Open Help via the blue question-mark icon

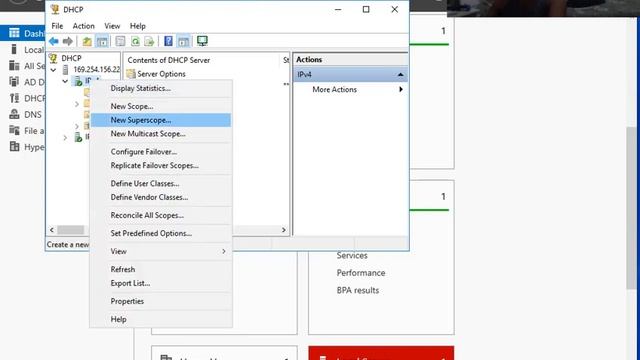[168, 41]
